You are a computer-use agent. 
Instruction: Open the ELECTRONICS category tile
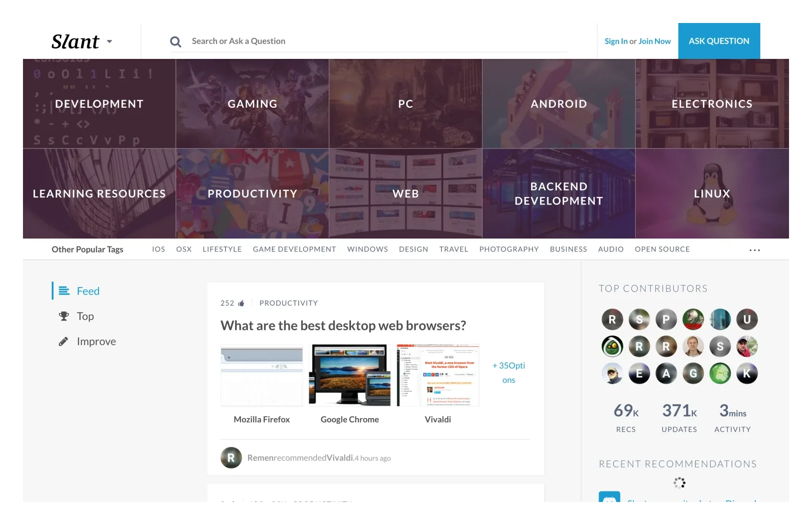click(x=712, y=103)
